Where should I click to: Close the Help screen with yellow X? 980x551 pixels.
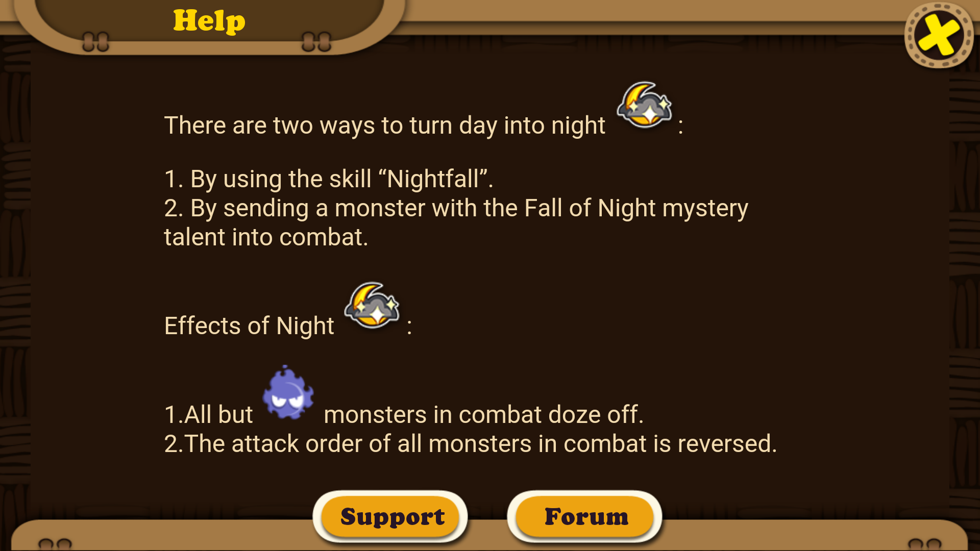tap(939, 36)
